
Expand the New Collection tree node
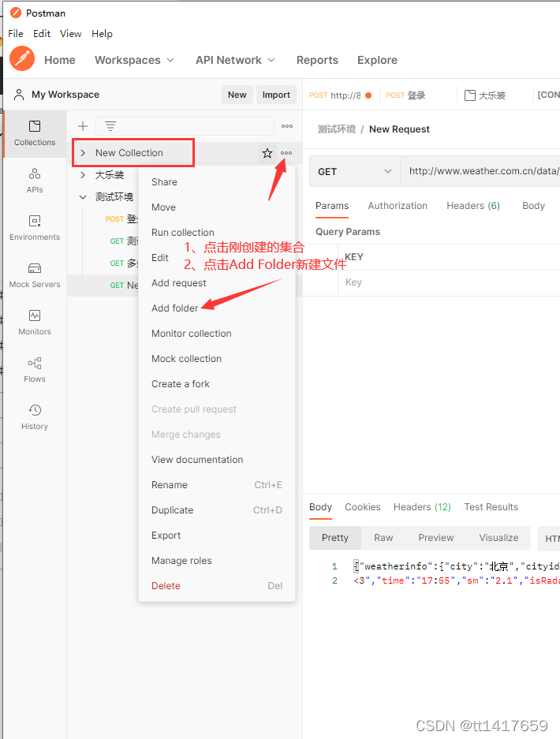pos(83,153)
